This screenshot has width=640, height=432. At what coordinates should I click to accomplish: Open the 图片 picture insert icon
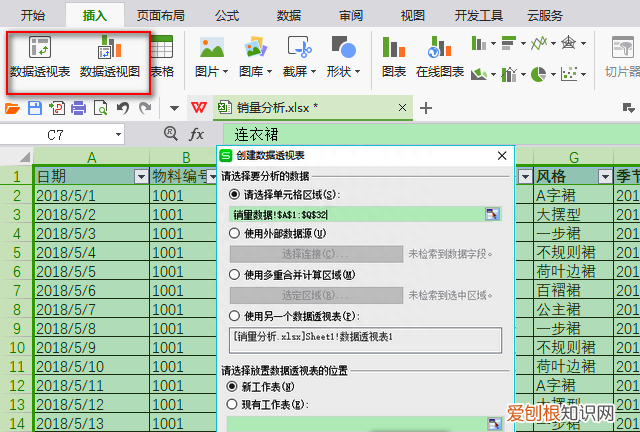click(x=212, y=47)
